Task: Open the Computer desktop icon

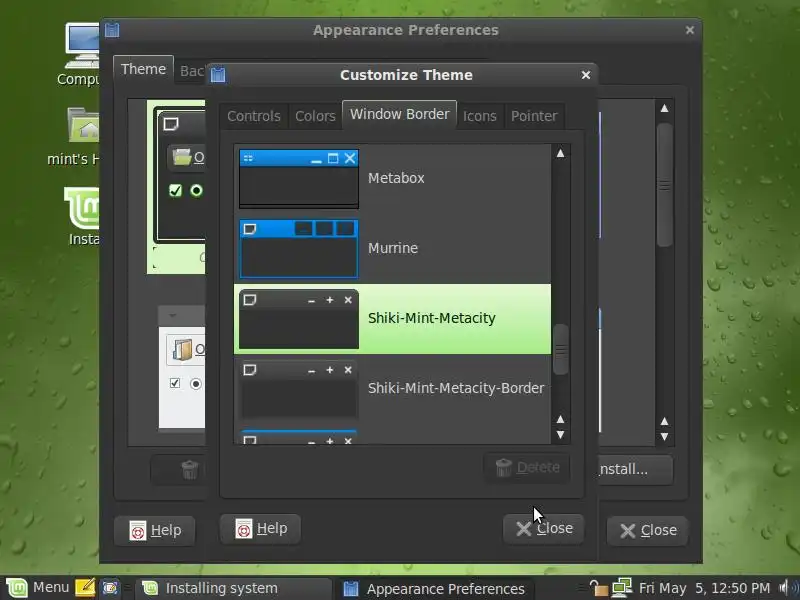Action: (x=79, y=54)
